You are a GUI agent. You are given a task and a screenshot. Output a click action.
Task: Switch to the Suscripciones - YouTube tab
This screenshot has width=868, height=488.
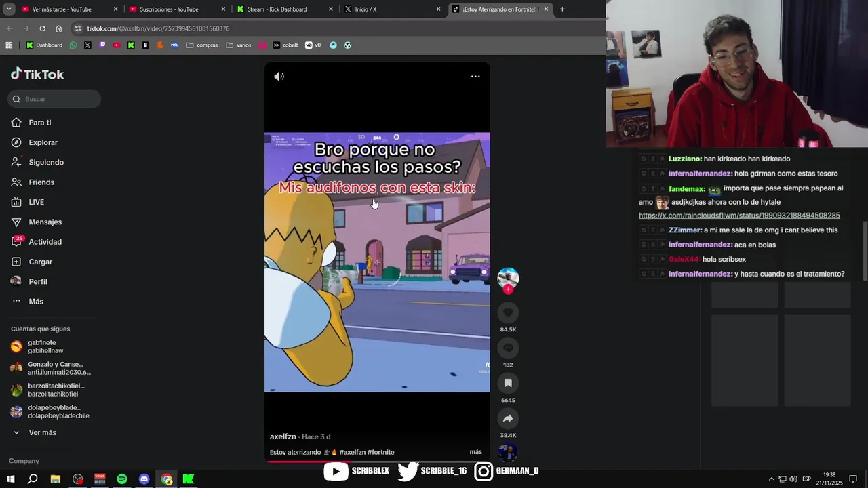[177, 9]
